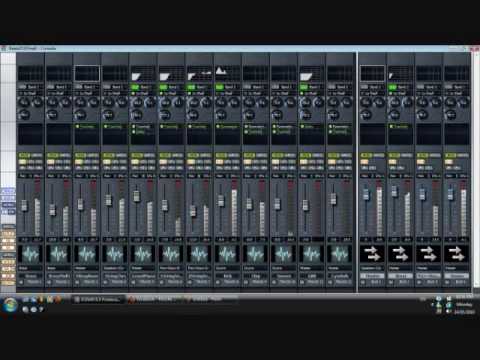Open the output dropdown below the first bus strip's name
Screen dimensions: 480x360
(x=372, y=282)
